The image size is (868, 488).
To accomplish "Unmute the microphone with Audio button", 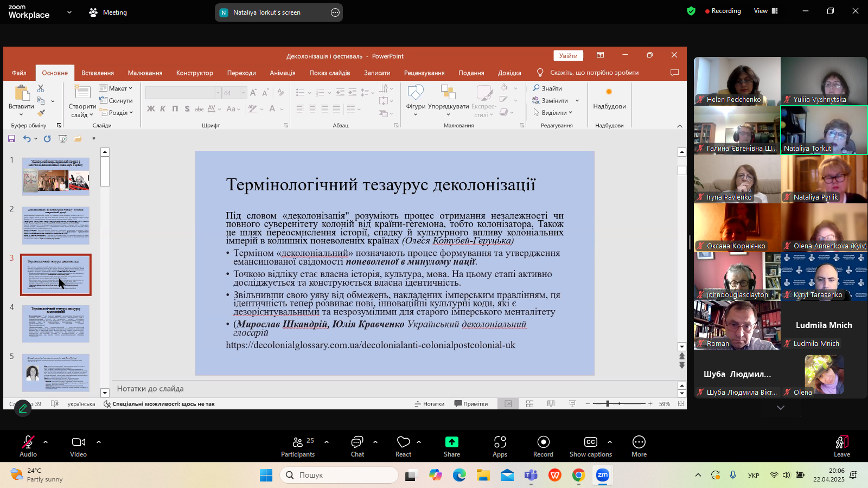I will (x=28, y=446).
